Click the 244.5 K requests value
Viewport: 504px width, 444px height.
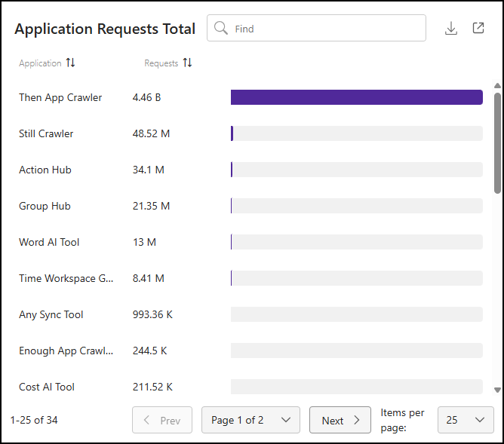(150, 351)
